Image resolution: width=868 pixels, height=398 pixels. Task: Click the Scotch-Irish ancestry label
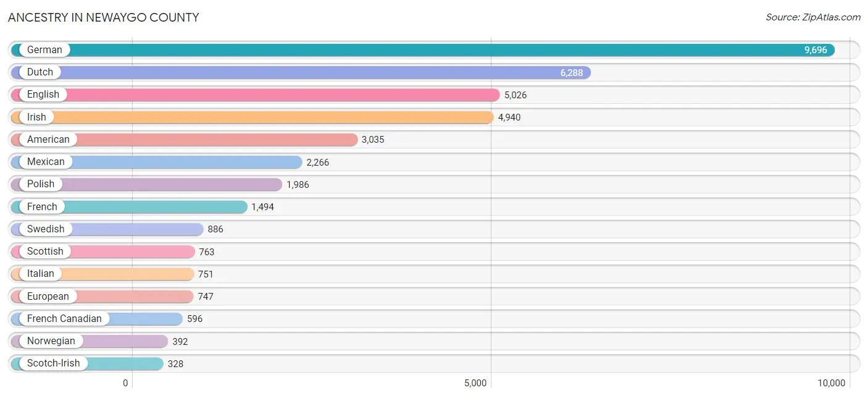point(54,363)
